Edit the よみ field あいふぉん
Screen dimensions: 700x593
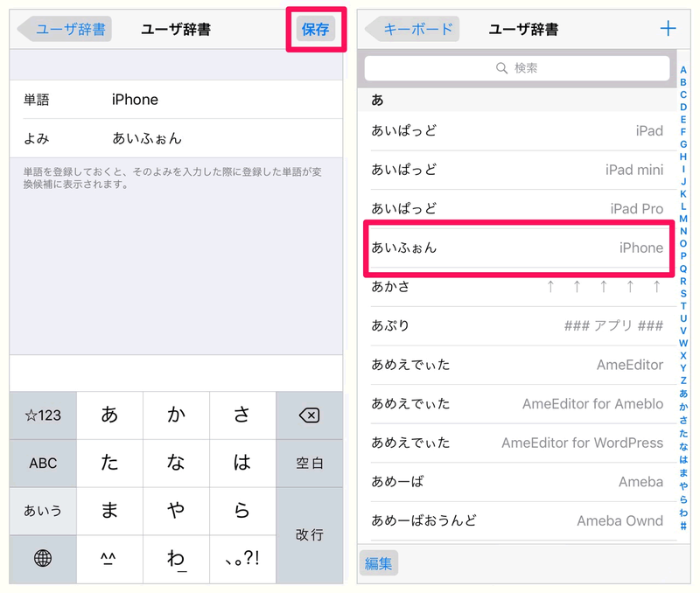point(176,138)
